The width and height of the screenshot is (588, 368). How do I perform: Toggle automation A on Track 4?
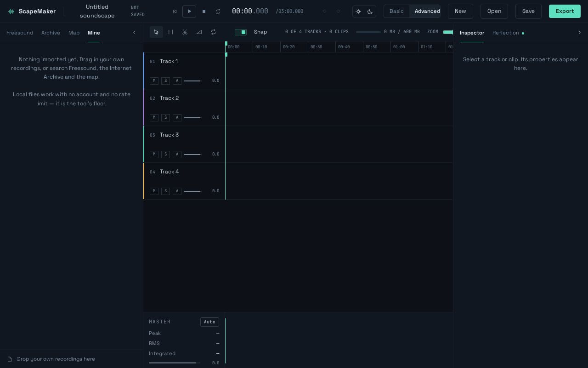click(177, 191)
